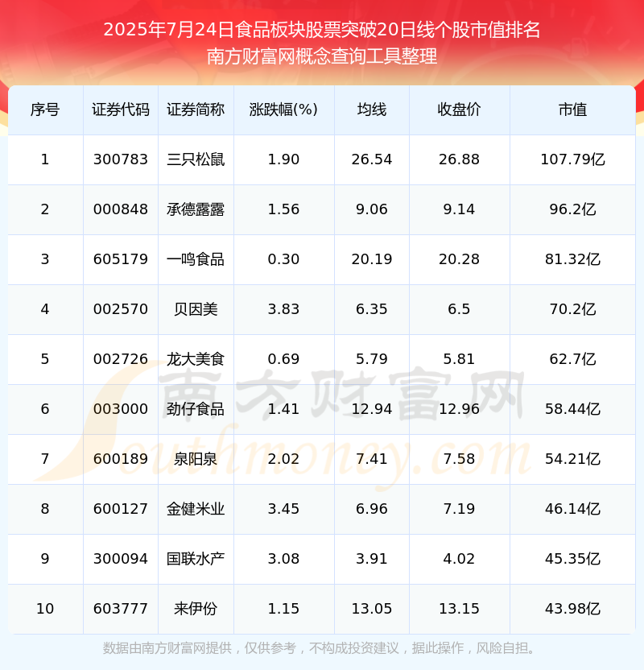Screen dimensions: 644x670
Task: Click change percentage 3.83
Action: pyautogui.click(x=283, y=309)
